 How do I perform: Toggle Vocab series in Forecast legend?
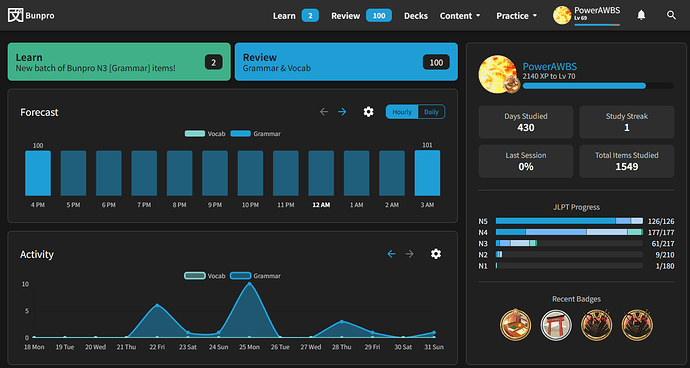pos(205,133)
